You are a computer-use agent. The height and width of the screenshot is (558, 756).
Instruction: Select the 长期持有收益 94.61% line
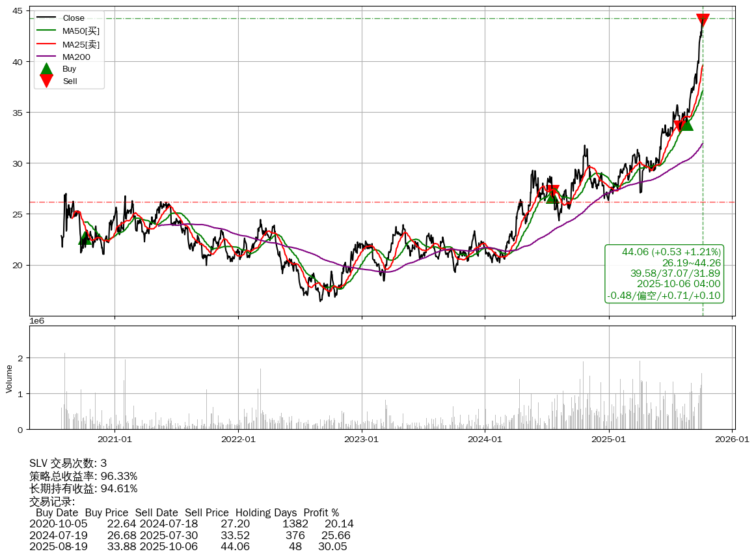coord(83,489)
